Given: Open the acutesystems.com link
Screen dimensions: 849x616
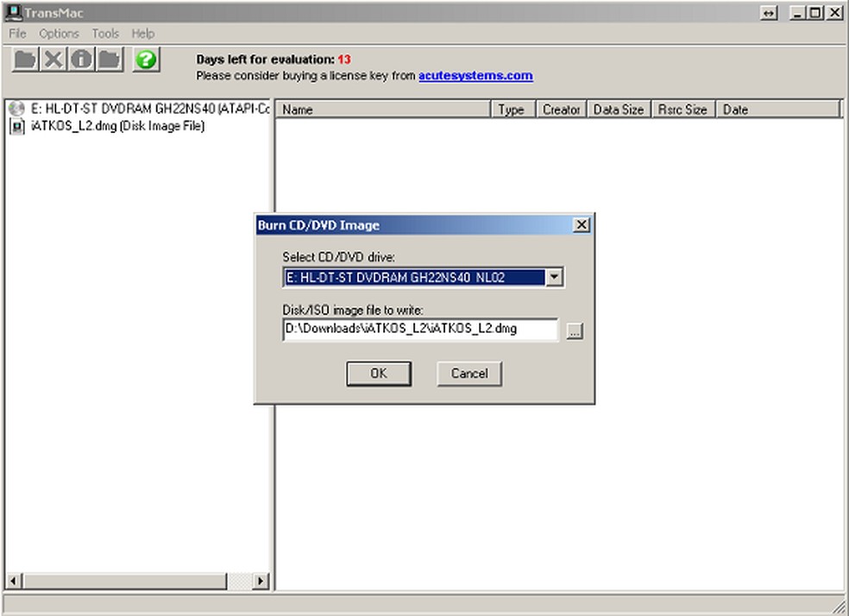Looking at the screenshot, I should [475, 76].
